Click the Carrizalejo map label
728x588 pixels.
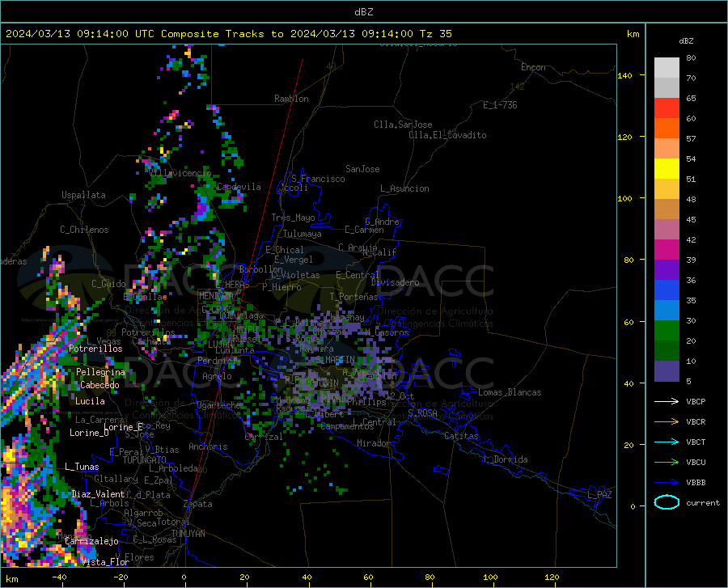point(91,541)
